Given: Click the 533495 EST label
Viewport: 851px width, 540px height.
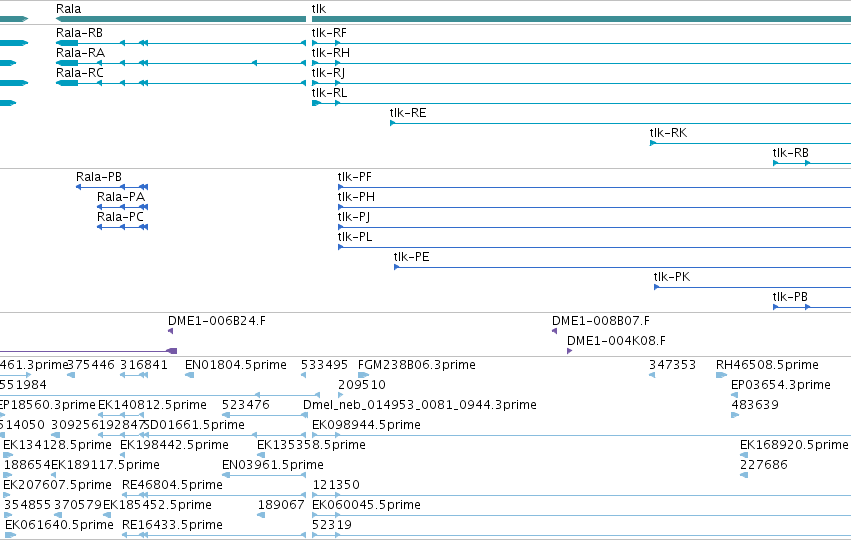Looking at the screenshot, I should pyautogui.click(x=325, y=365).
